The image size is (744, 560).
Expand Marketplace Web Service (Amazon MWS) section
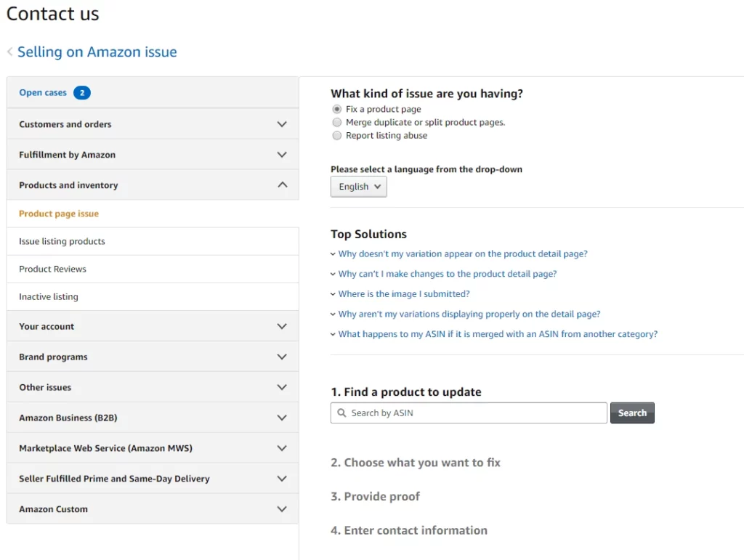click(153, 447)
